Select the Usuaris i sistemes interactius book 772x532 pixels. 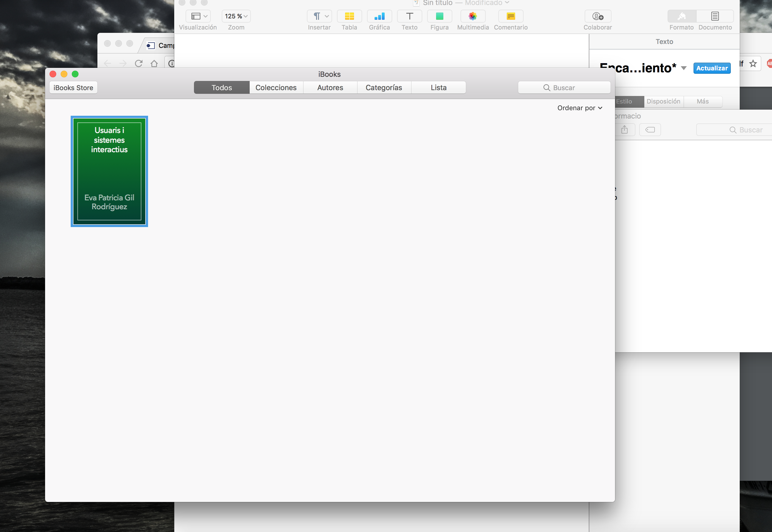[x=109, y=171]
